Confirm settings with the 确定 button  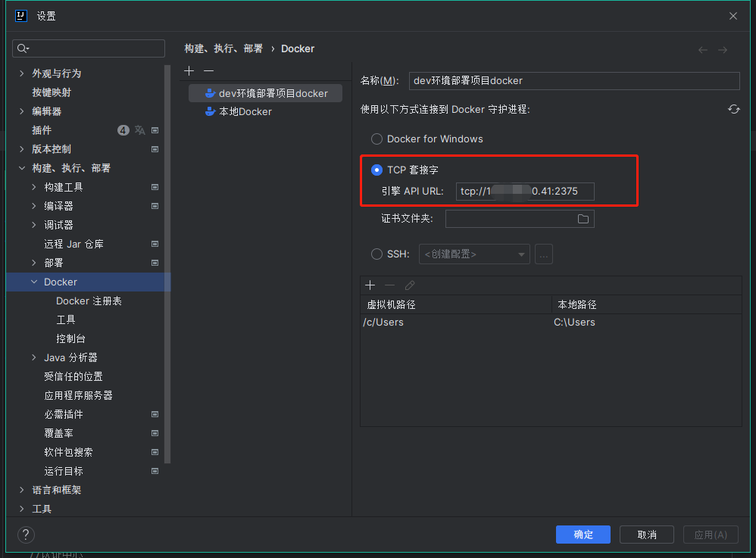coord(583,535)
